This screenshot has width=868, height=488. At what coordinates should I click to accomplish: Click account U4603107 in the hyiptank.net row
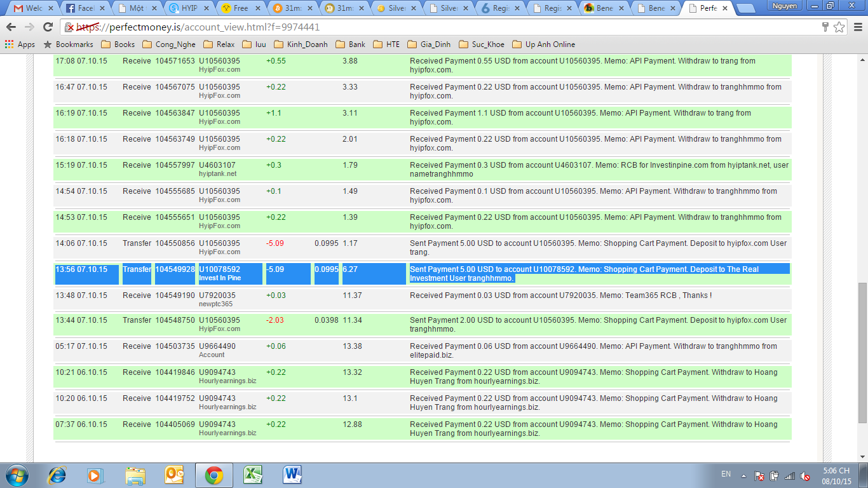(217, 165)
